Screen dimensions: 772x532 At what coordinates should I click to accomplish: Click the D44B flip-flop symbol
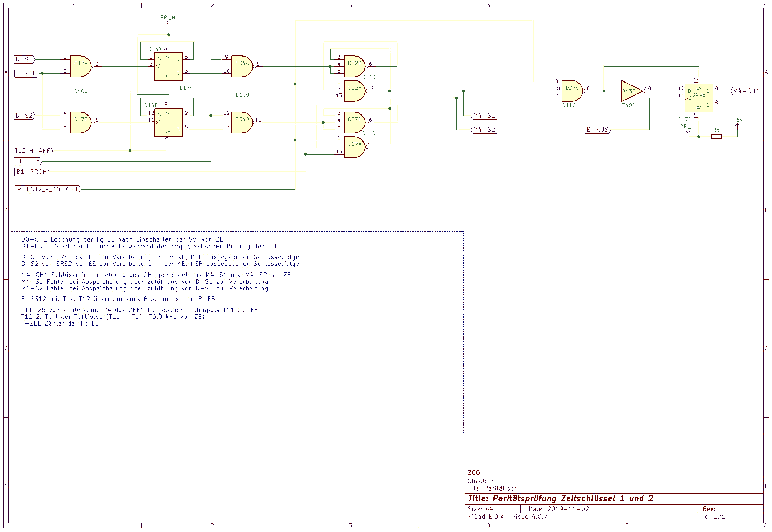699,98
